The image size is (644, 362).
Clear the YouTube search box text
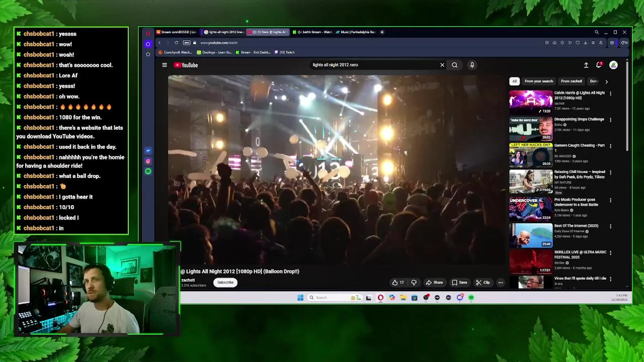pos(442,65)
